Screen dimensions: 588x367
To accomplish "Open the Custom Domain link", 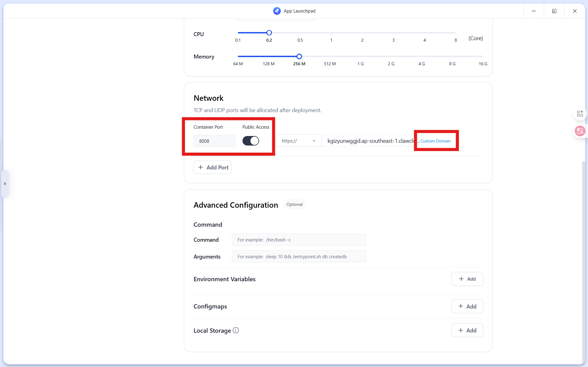I will (x=435, y=141).
